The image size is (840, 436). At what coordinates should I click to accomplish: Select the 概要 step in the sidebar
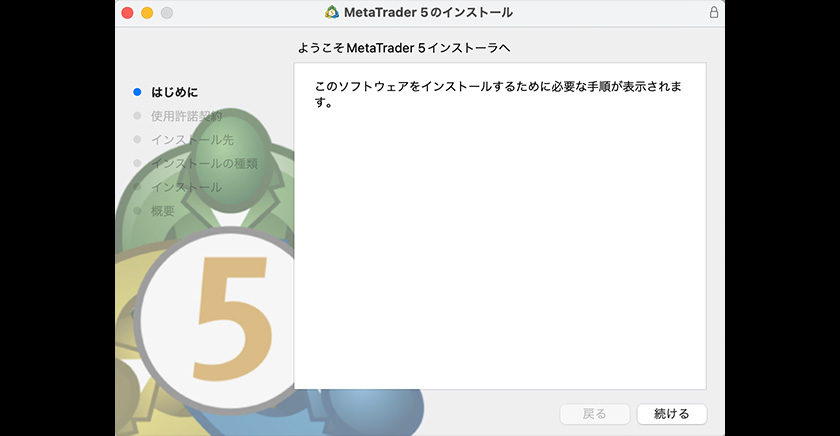coord(163,211)
